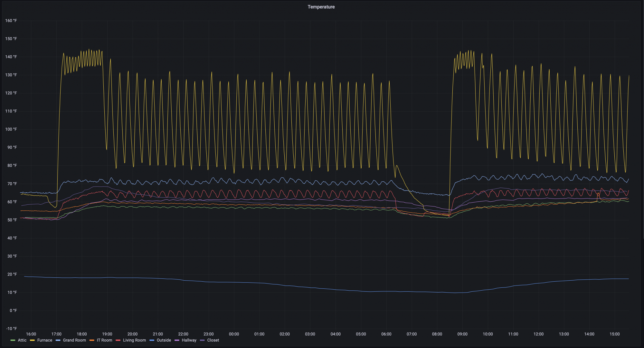
Task: Click the Closet legend label
Action: click(x=213, y=340)
